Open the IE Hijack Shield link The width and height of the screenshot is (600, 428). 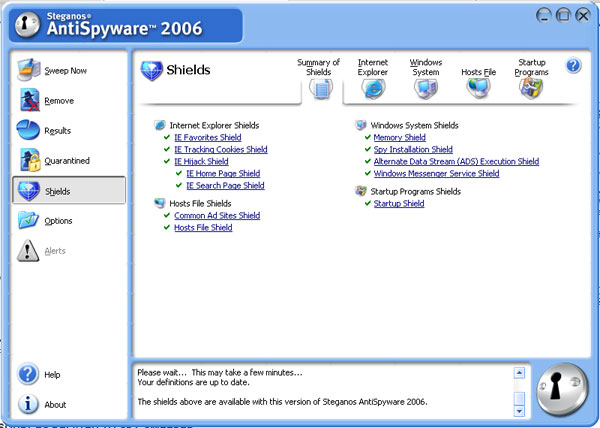tap(201, 161)
